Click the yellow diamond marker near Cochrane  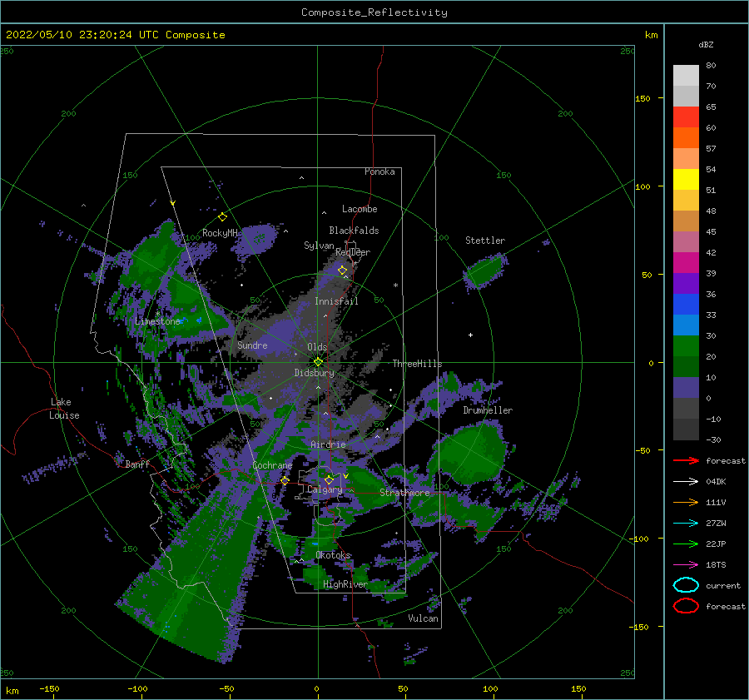point(285,480)
